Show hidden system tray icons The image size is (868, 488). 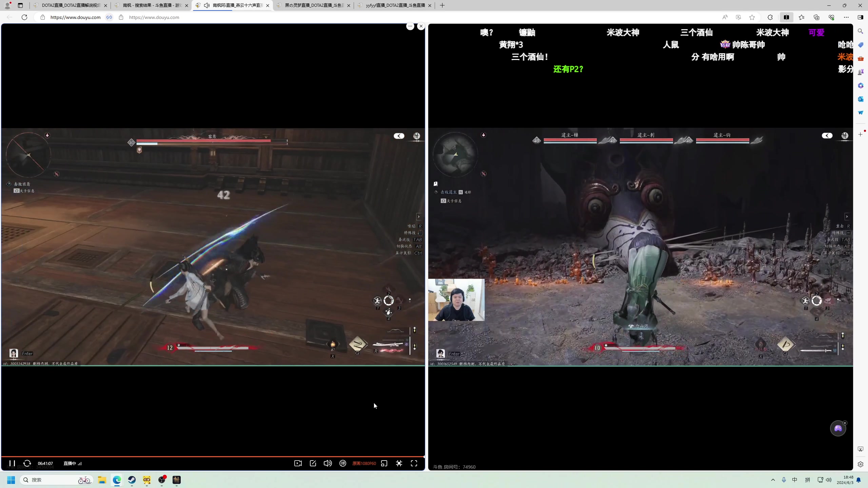point(773,480)
